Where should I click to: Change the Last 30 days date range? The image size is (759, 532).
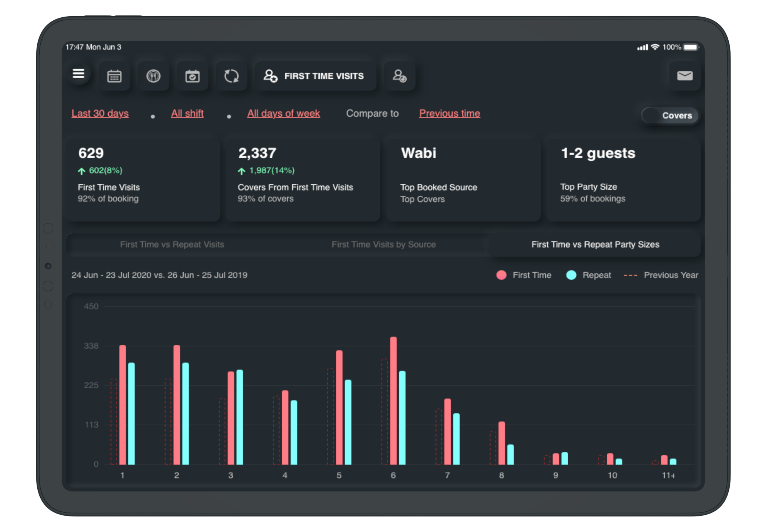click(x=100, y=113)
